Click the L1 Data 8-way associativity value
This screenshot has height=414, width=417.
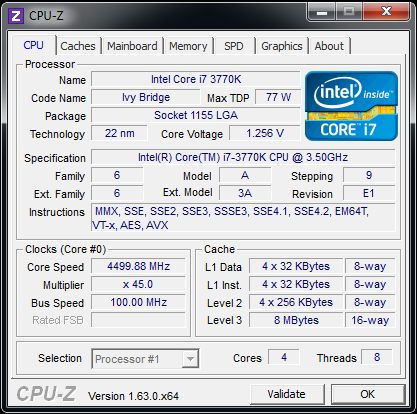pyautogui.click(x=370, y=266)
